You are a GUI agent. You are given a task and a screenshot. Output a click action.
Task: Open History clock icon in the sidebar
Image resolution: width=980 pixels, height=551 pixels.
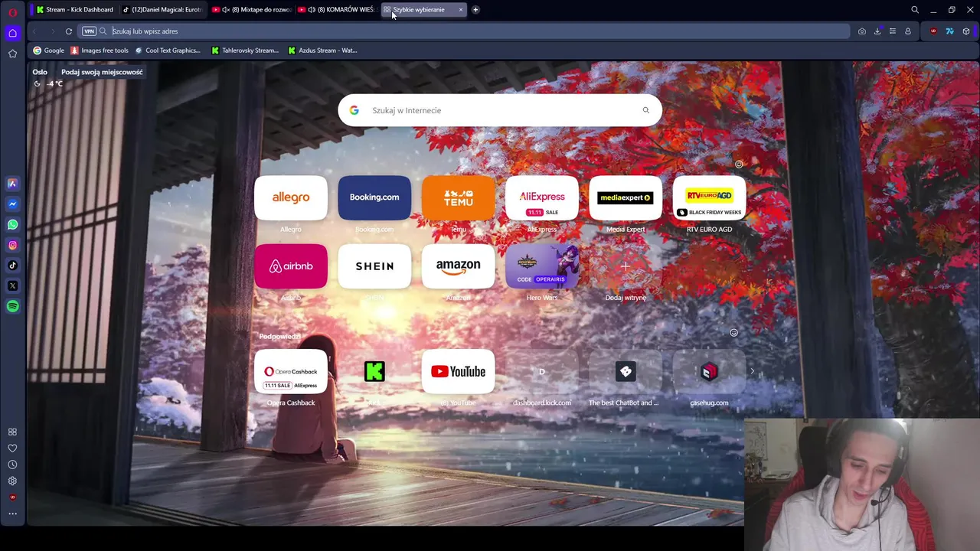pos(12,465)
